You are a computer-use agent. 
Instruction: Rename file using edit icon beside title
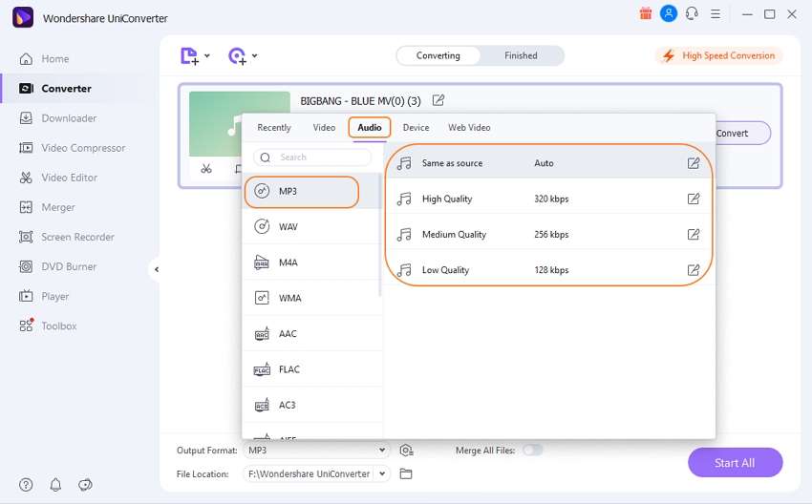pos(438,100)
